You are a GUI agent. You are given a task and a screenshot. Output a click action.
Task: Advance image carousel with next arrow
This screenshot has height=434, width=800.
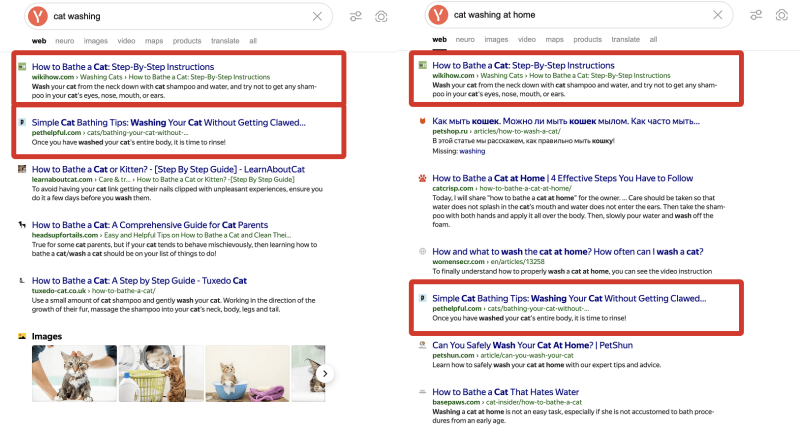(x=324, y=374)
